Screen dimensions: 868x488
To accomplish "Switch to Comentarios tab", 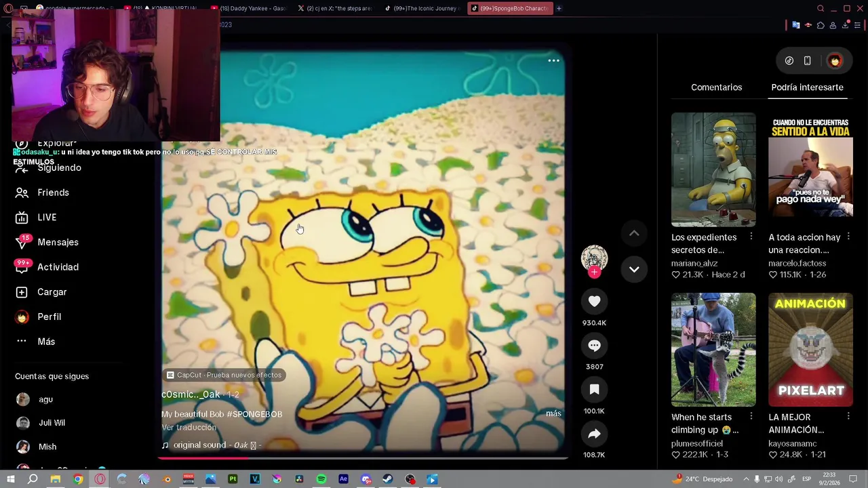I will 716,87.
